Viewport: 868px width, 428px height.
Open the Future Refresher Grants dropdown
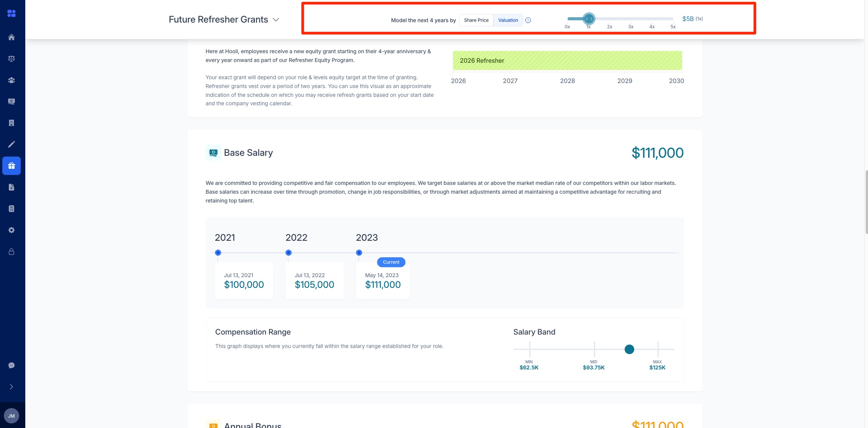point(276,19)
